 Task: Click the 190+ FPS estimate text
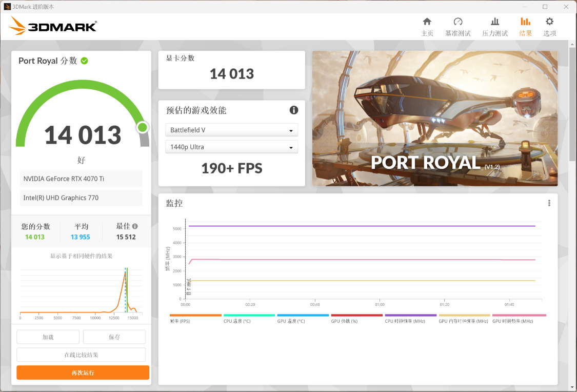pyautogui.click(x=232, y=168)
